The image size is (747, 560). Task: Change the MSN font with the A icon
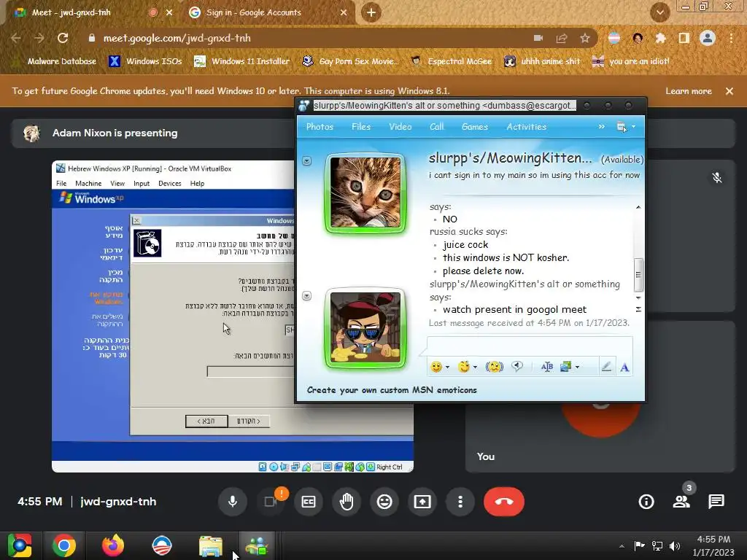point(624,367)
